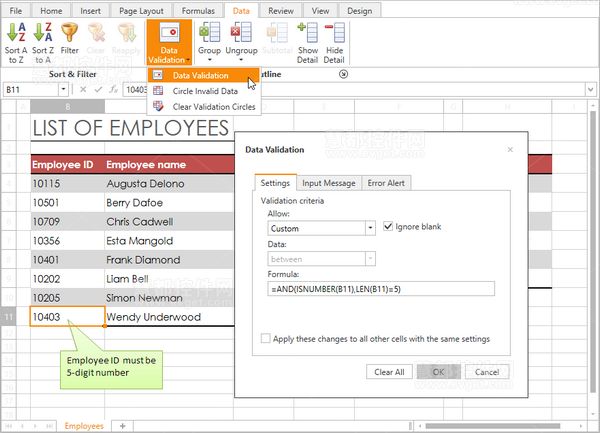Choose Data Validation from the dropdown menu
This screenshot has width=600, height=433.
[204, 75]
